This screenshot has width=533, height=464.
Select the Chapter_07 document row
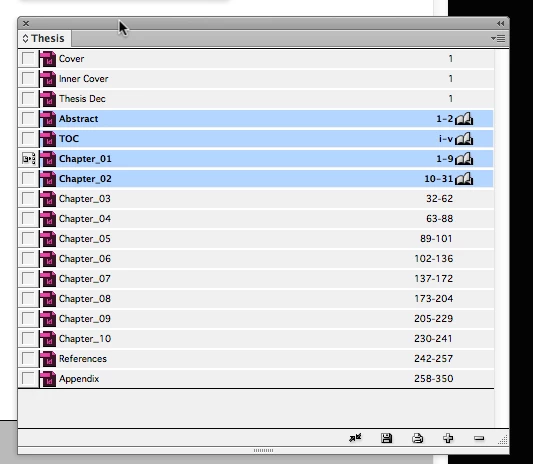(x=256, y=278)
